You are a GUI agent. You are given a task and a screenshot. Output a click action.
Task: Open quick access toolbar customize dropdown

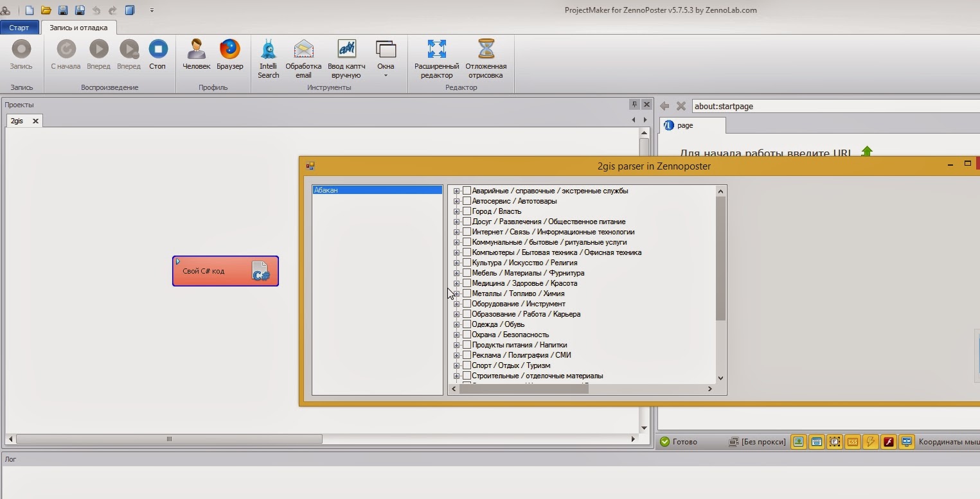[152, 10]
